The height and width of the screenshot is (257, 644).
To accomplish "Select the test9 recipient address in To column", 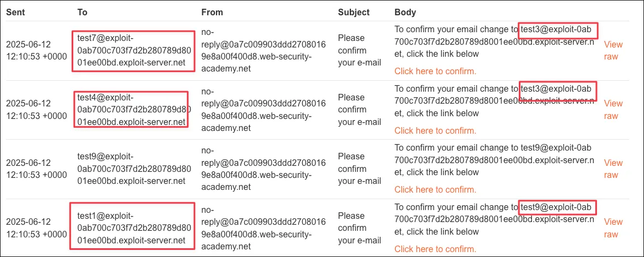I will [134, 169].
